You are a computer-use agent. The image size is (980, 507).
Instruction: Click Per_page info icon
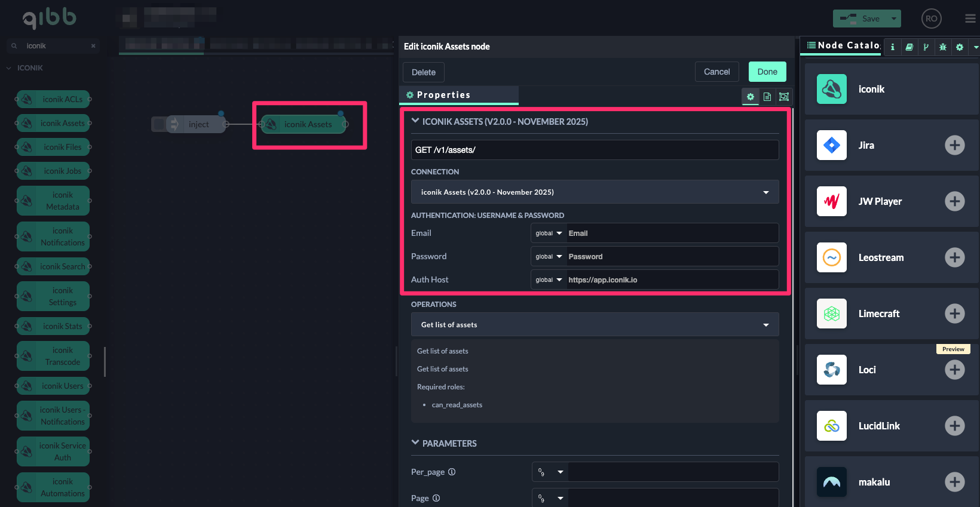tap(452, 472)
